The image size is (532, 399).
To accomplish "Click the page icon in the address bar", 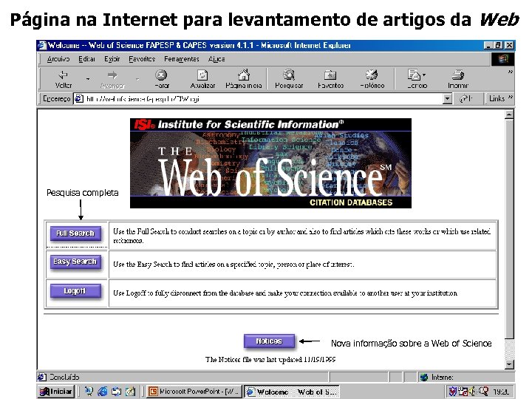I will point(79,99).
